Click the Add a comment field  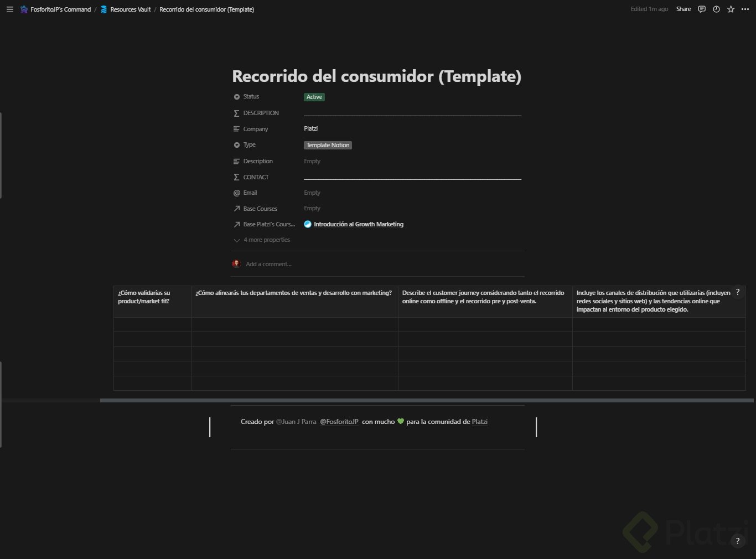click(x=269, y=264)
